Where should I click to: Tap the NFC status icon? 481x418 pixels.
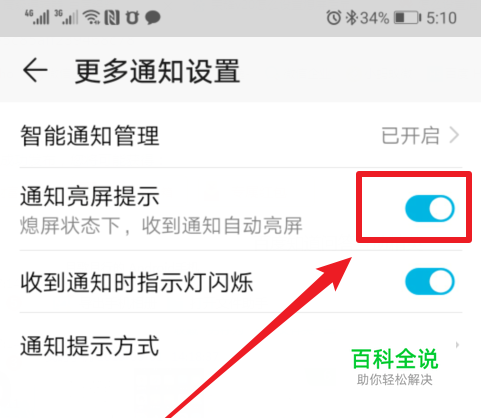click(112, 17)
